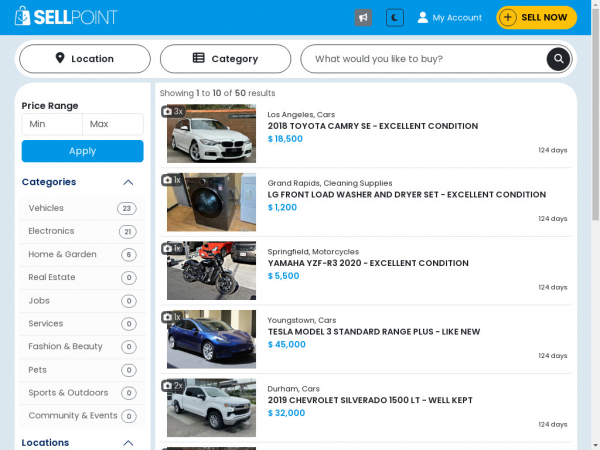
Task: Click the camera 1x badge on Yamaha listing
Action: point(171,248)
